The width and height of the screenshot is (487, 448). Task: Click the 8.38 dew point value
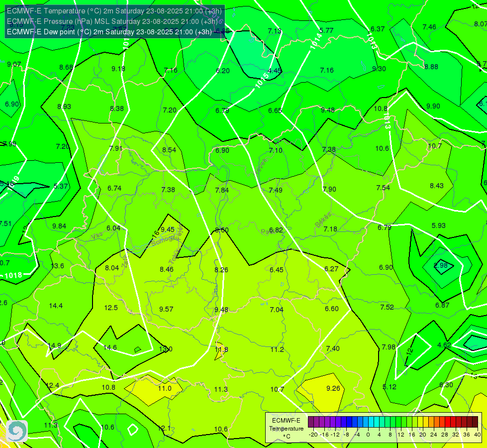(x=117, y=109)
